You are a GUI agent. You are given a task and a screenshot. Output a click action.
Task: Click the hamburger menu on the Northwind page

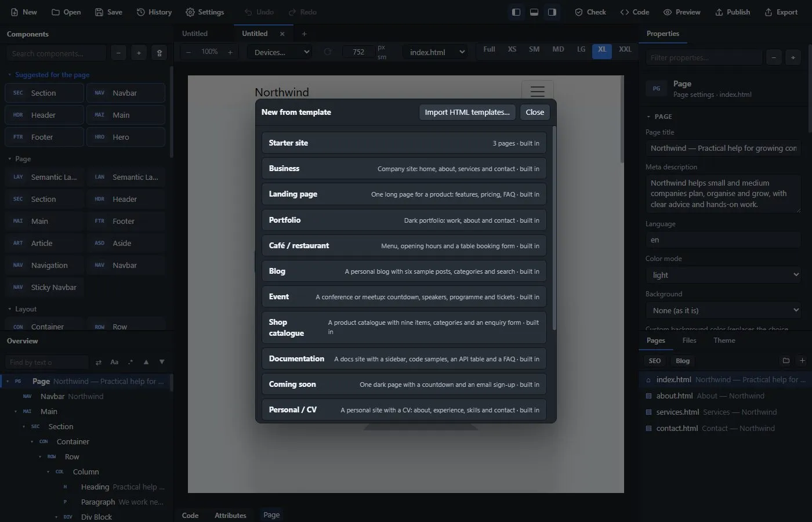(x=538, y=92)
